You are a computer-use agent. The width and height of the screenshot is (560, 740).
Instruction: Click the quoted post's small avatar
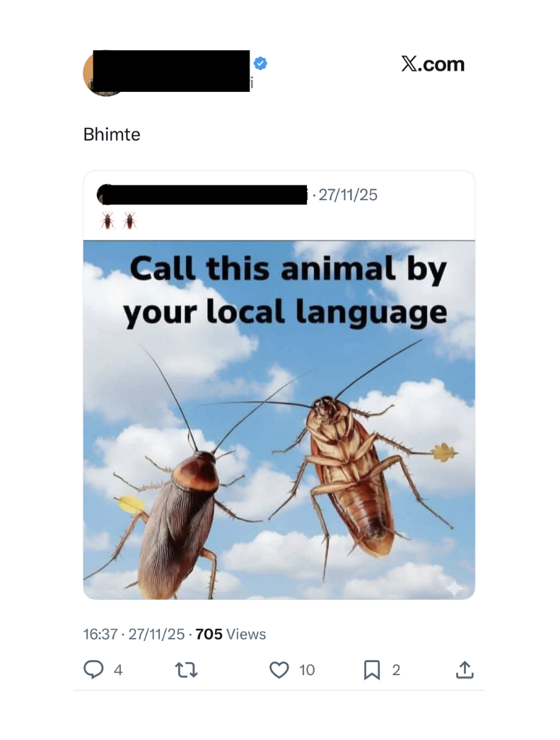click(x=103, y=194)
